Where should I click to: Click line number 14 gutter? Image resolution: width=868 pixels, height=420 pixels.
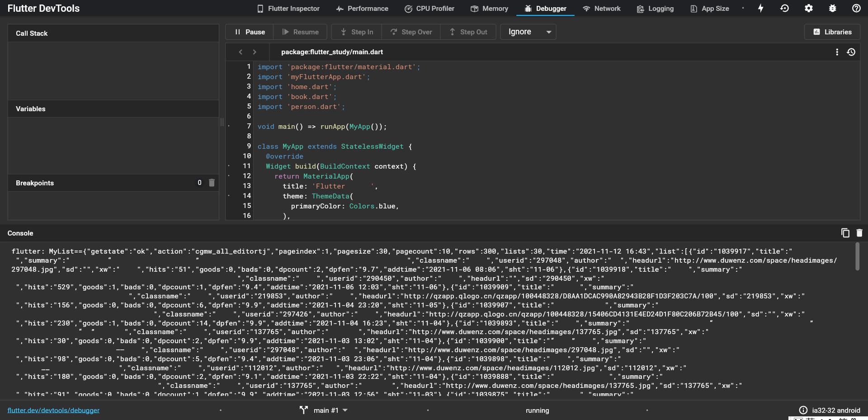[246, 196]
